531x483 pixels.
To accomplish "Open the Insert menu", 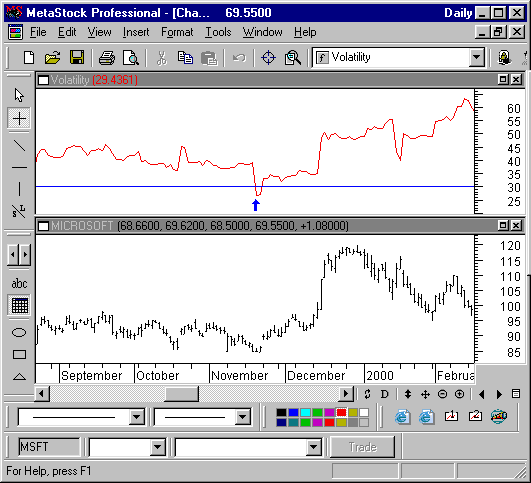I will tap(136, 32).
